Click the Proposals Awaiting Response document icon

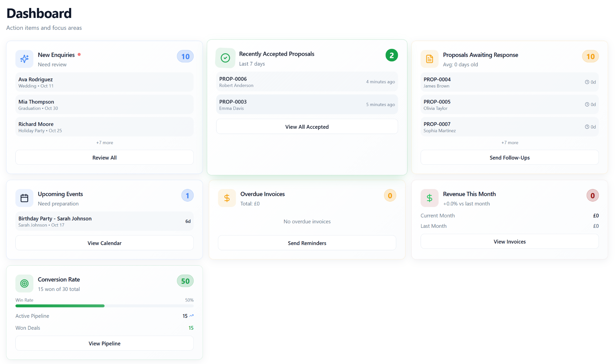pos(429,59)
